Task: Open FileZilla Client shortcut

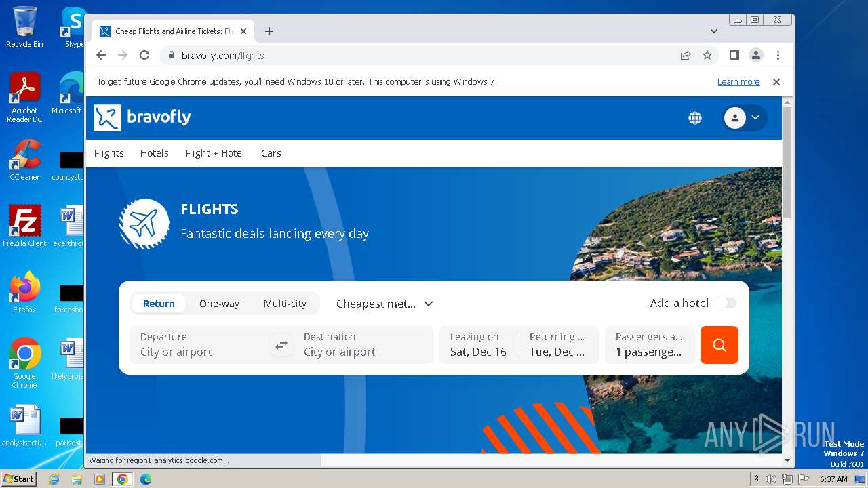Action: 24,226
